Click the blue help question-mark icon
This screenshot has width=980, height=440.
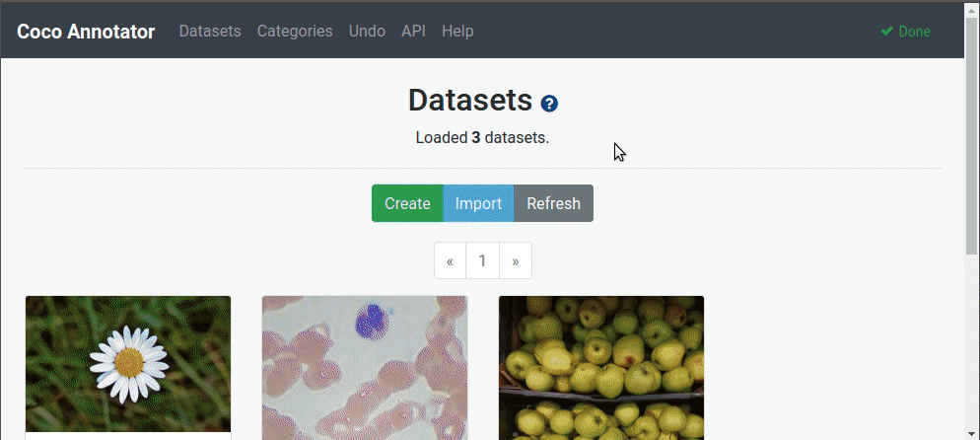(x=549, y=103)
